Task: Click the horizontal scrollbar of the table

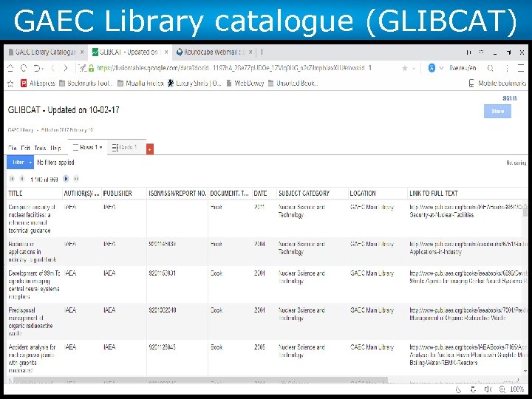Action: click(200, 381)
